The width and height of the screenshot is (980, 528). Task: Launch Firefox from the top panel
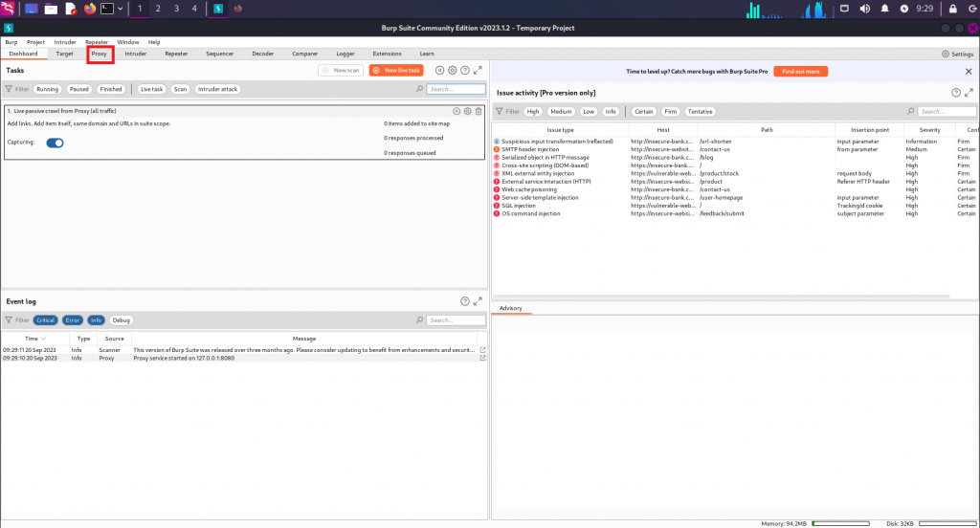pyautogui.click(x=90, y=9)
